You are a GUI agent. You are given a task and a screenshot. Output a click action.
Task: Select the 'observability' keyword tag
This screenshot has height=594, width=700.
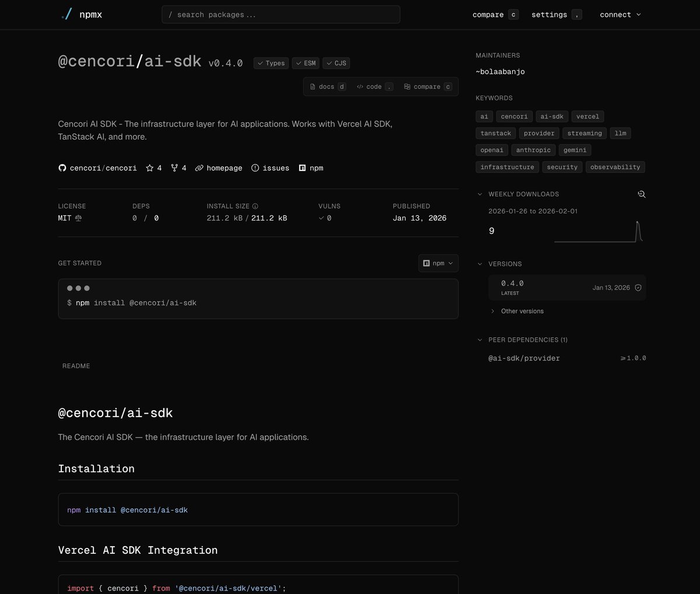[x=615, y=167]
